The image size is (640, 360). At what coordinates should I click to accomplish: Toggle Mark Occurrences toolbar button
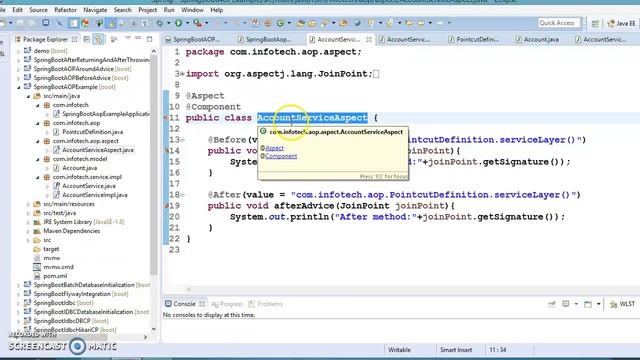point(111,23)
